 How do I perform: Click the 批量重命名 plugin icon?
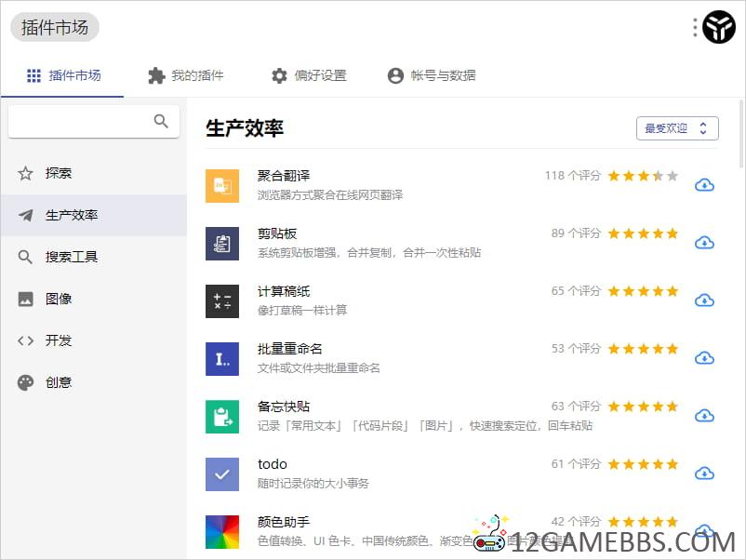[x=222, y=358]
